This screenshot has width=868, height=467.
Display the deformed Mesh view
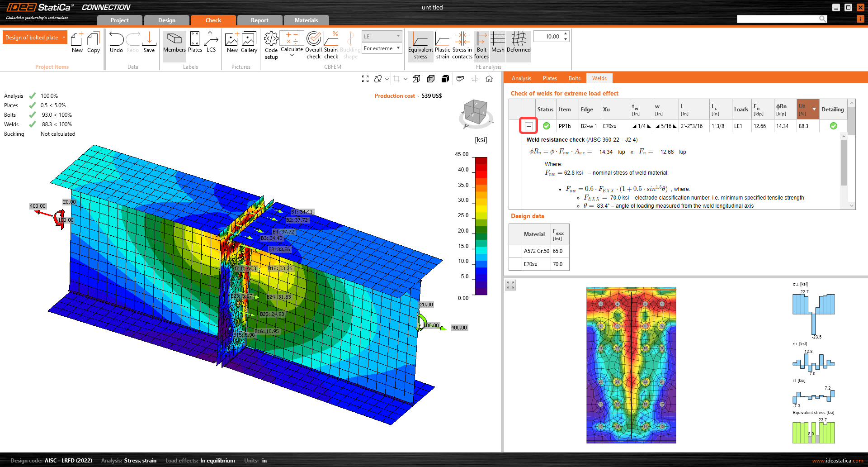pyautogui.click(x=497, y=45)
